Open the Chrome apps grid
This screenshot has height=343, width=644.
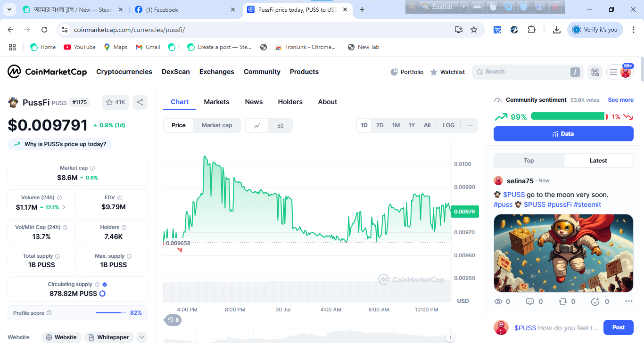12,47
